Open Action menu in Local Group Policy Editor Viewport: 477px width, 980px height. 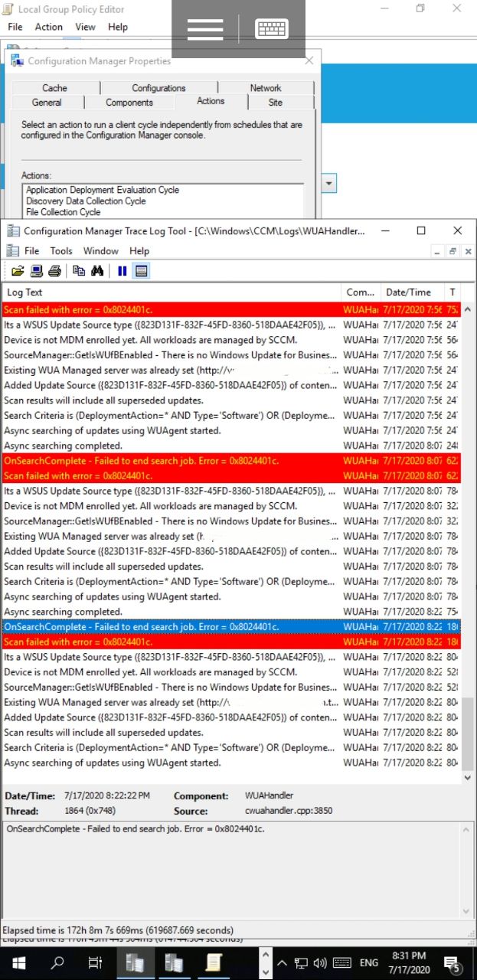(x=49, y=26)
